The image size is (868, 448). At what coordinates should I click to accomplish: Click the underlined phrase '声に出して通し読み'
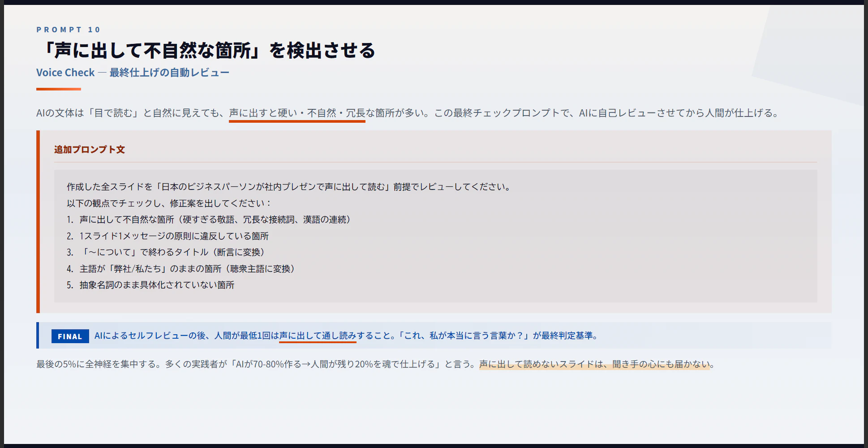point(318,336)
